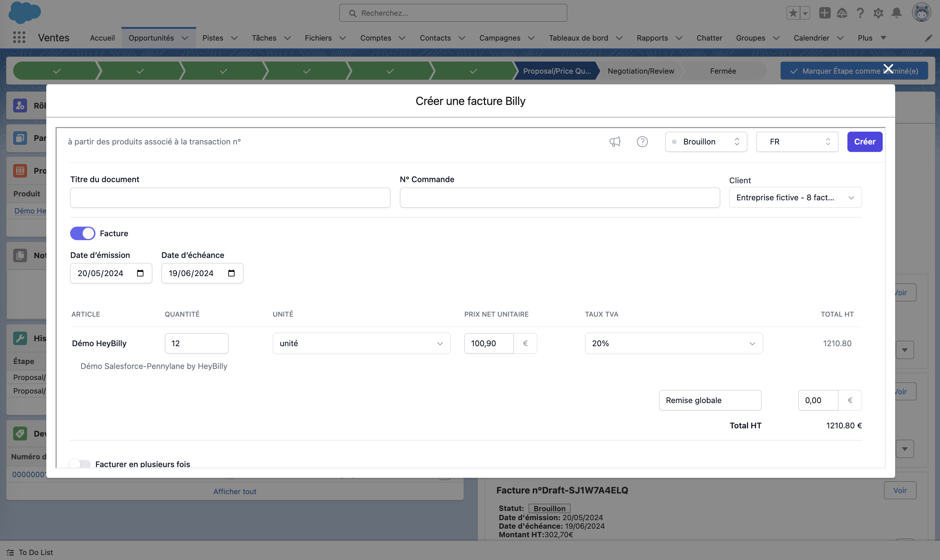This screenshot has height=560, width=940.
Task: Open To Do List utility bar item
Action: tap(30, 552)
